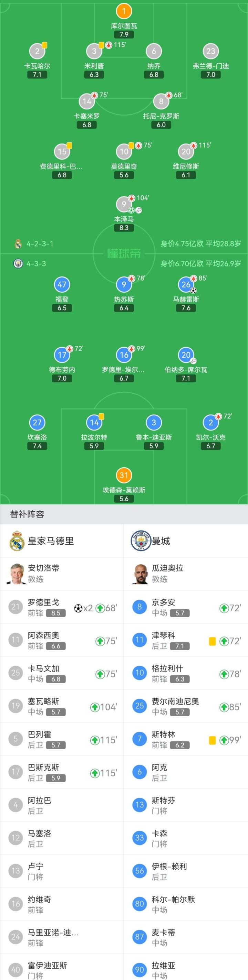Open substitute 津琴科 player row
Image resolution: width=248 pixels, height=980 pixels.
(186, 640)
